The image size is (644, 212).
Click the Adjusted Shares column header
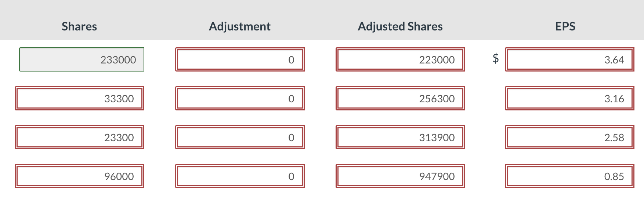pyautogui.click(x=400, y=26)
